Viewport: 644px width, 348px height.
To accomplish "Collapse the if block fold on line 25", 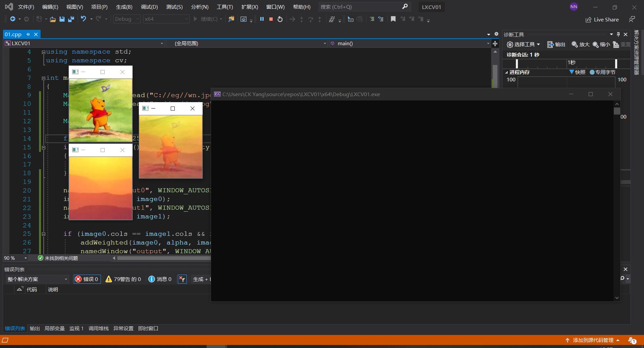I will [x=43, y=234].
